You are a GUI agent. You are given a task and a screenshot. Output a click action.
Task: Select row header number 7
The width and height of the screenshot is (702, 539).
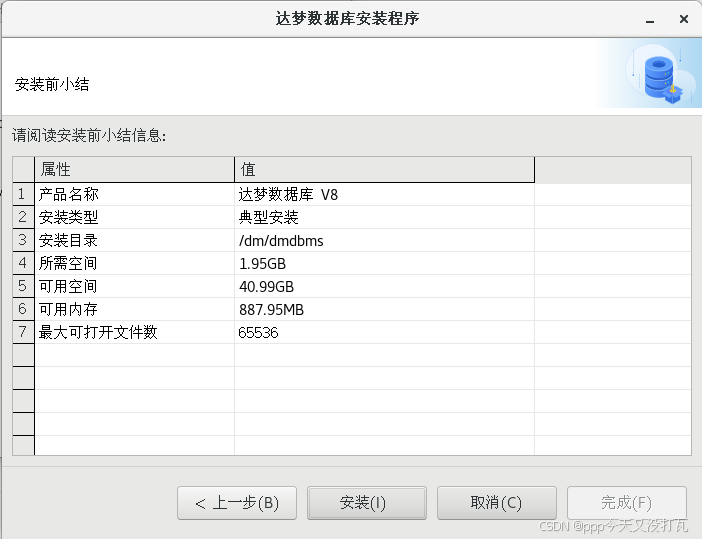coord(23,332)
